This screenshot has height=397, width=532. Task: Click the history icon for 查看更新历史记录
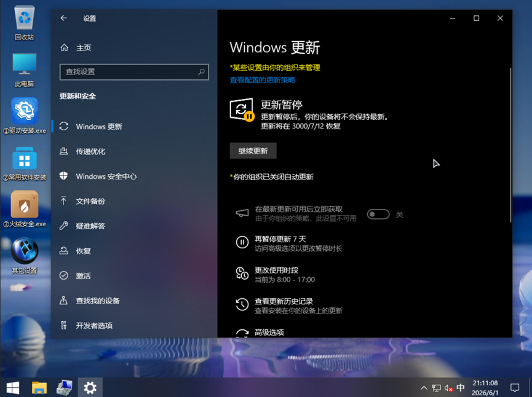click(242, 304)
